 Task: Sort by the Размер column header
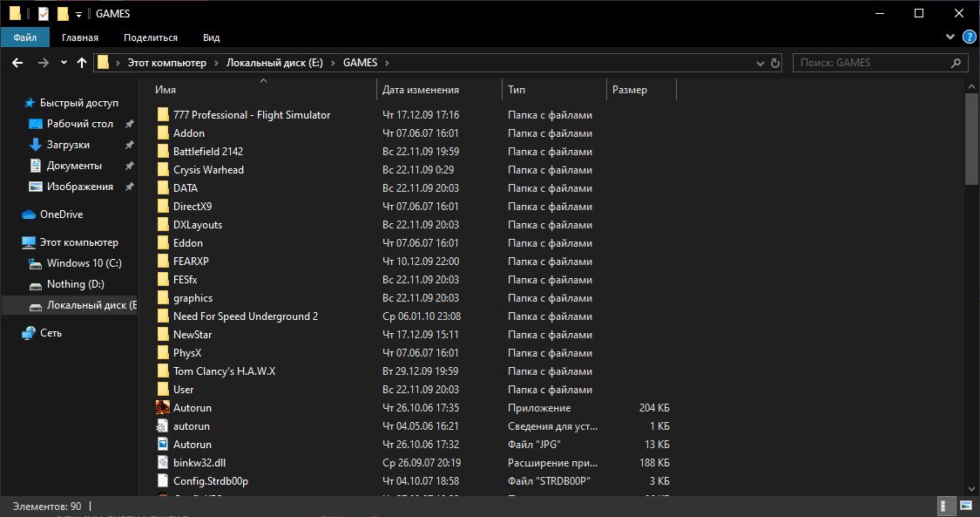coord(629,90)
